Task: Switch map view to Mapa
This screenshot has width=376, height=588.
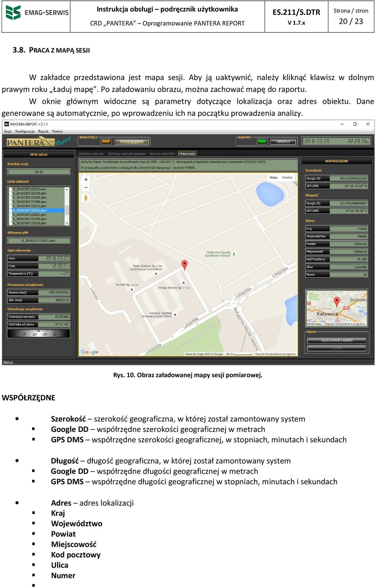Action: [x=273, y=177]
